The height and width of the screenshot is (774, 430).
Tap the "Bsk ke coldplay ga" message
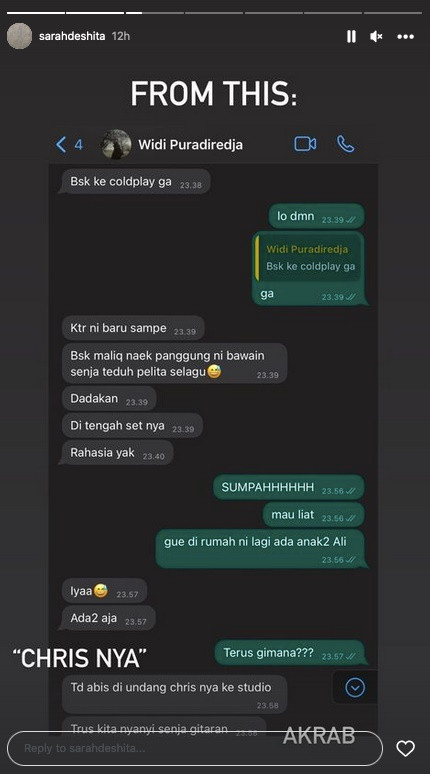(x=135, y=182)
